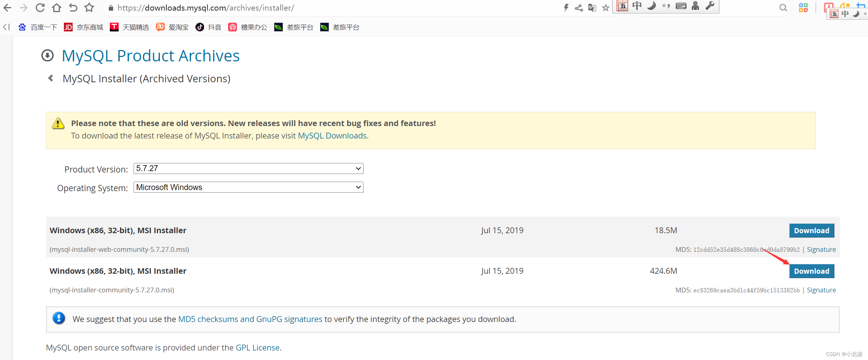Open IME settings wrench icon
Screen dimensions: 868x360
(x=710, y=6)
